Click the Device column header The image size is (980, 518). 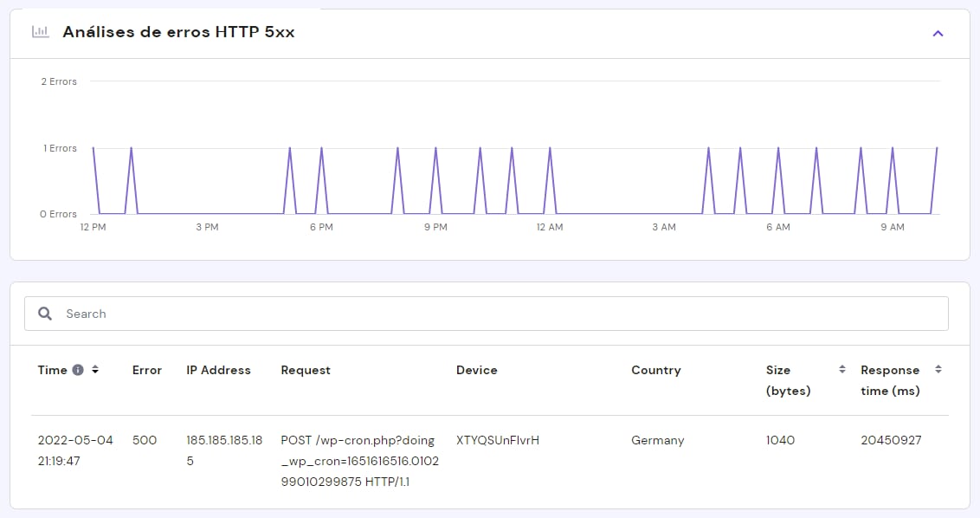pyautogui.click(x=476, y=370)
